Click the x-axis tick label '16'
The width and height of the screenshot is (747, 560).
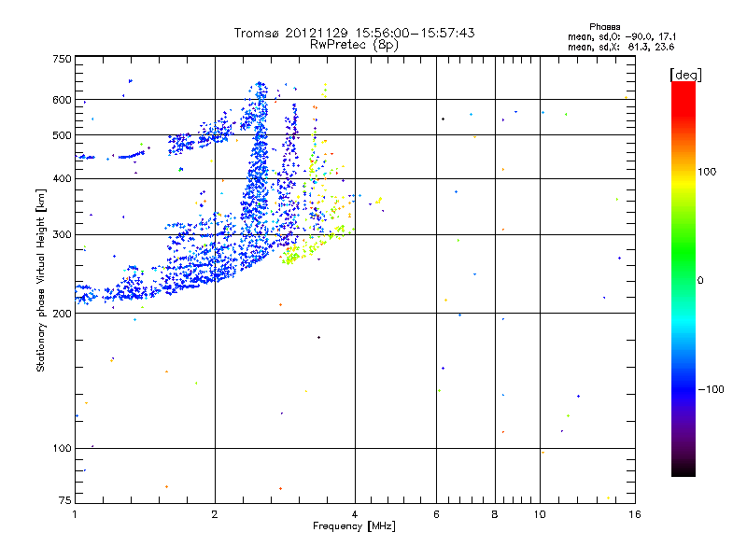[x=635, y=514]
